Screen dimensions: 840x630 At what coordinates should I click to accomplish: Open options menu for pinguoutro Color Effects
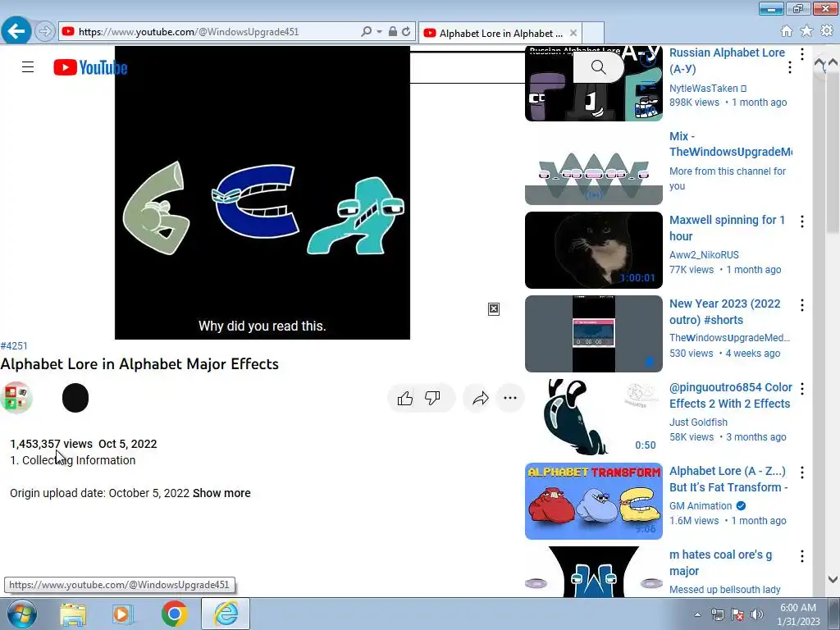(x=802, y=388)
